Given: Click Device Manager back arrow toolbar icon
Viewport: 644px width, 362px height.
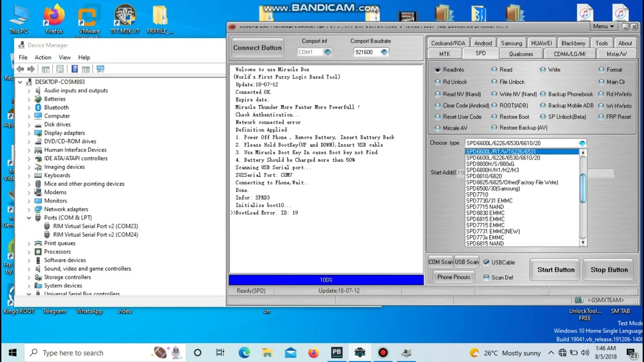Looking at the screenshot, I should click(20, 69).
